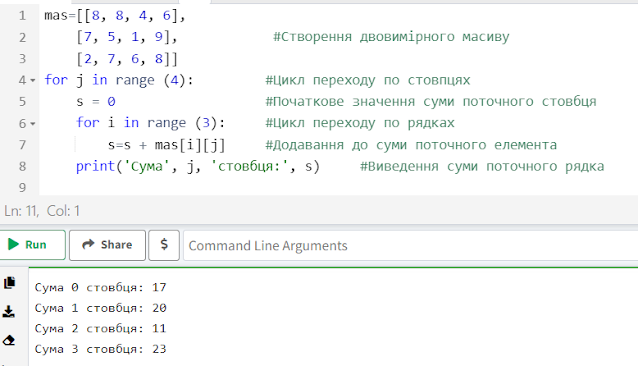Click the 'for i in range (3):' statement
The height and width of the screenshot is (366, 638).
(150, 123)
